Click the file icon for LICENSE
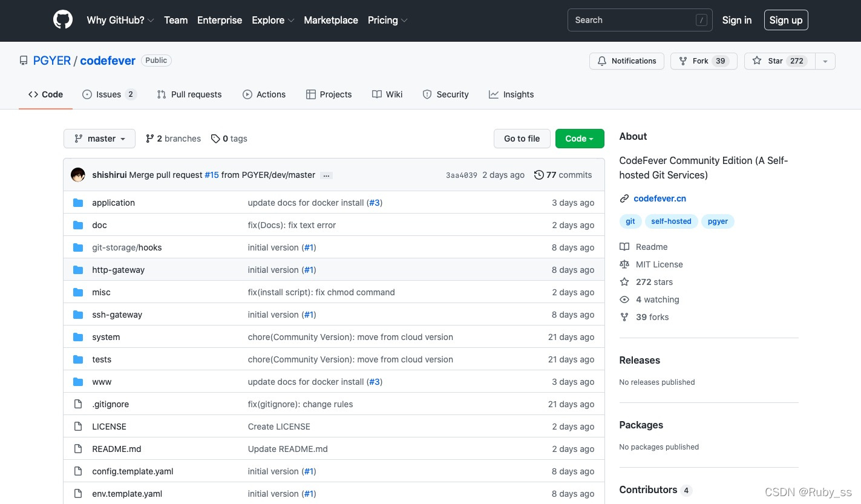 [x=78, y=427]
